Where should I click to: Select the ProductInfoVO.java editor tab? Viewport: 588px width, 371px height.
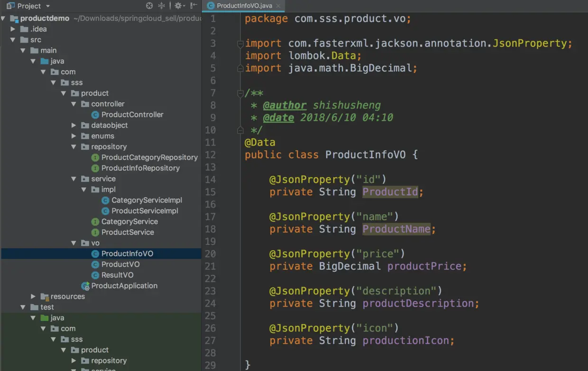pos(244,6)
